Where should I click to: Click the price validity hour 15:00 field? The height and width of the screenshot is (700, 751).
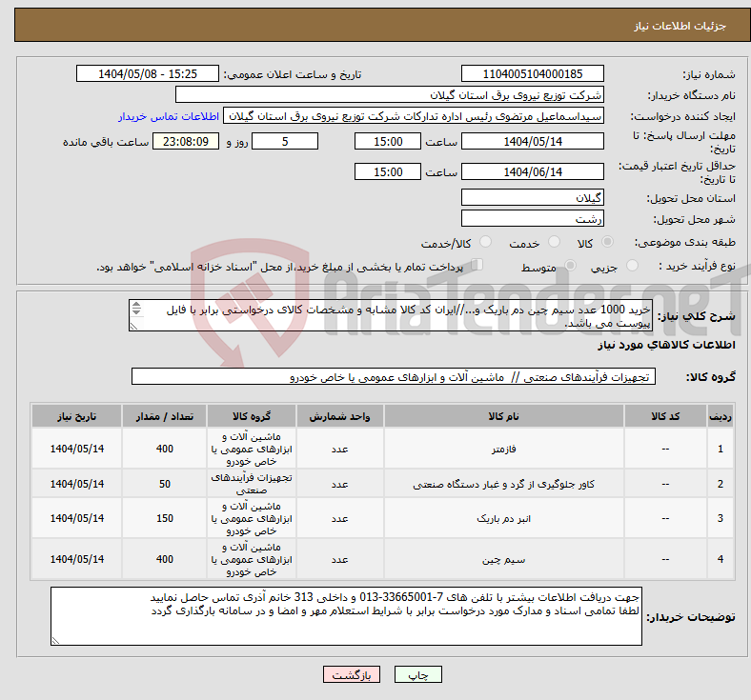(388, 171)
